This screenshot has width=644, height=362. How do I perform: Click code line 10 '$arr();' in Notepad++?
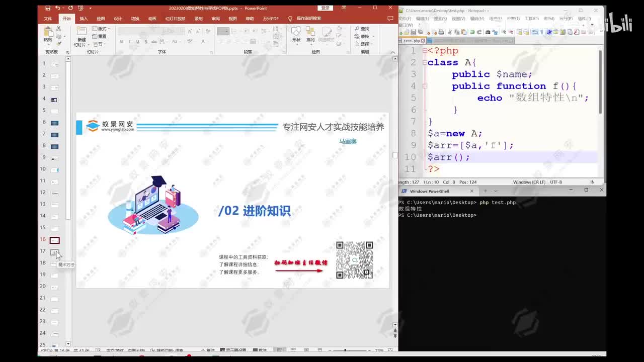449,157
